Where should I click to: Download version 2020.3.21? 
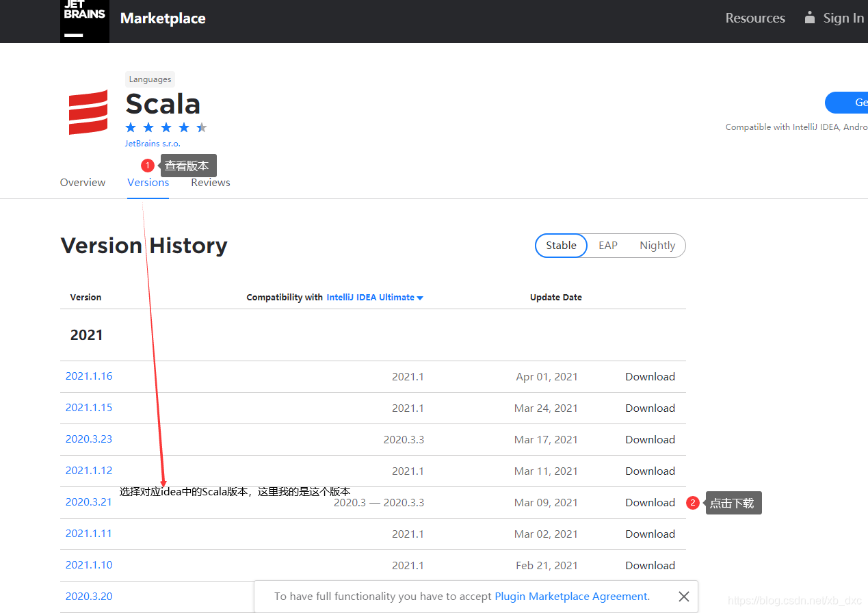pyautogui.click(x=650, y=503)
